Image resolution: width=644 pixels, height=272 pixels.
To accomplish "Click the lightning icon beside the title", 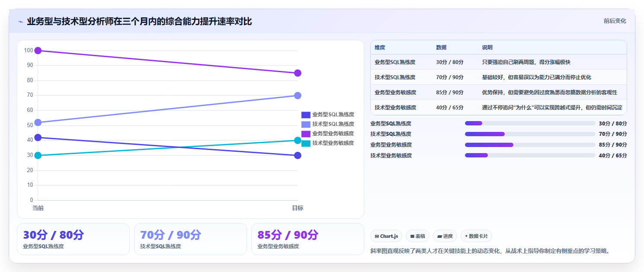I will pyautogui.click(x=21, y=22).
